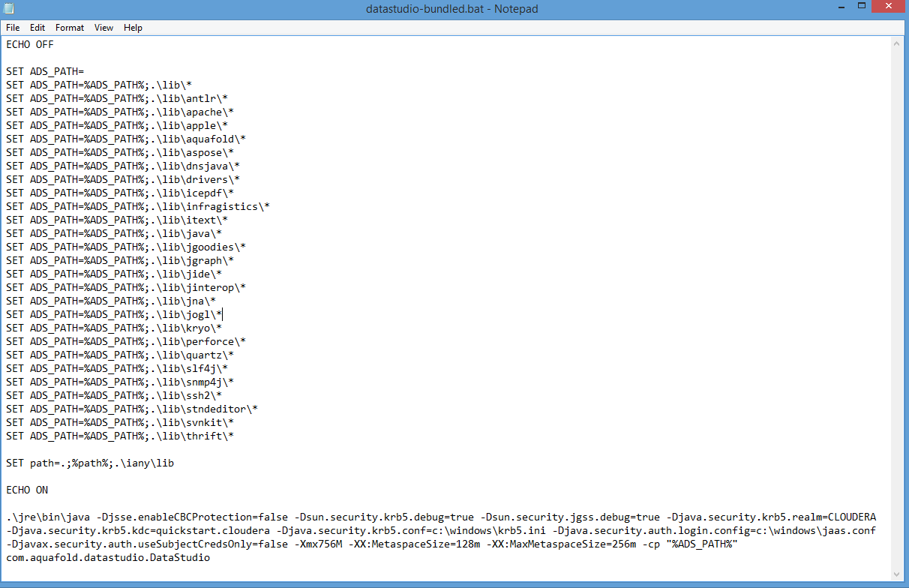Click the line ending with .\lib\aspose\*

click(120, 152)
